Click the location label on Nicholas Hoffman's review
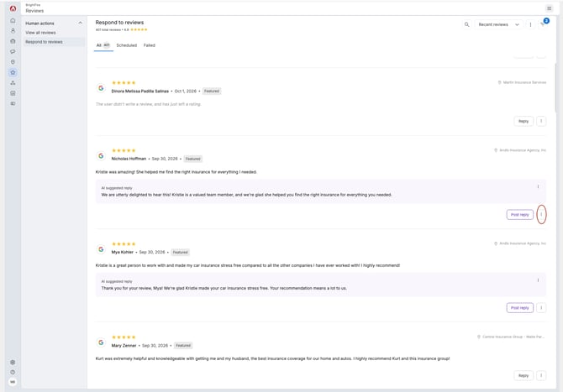Viewport: 563px width, 392px height. pyautogui.click(x=520, y=150)
